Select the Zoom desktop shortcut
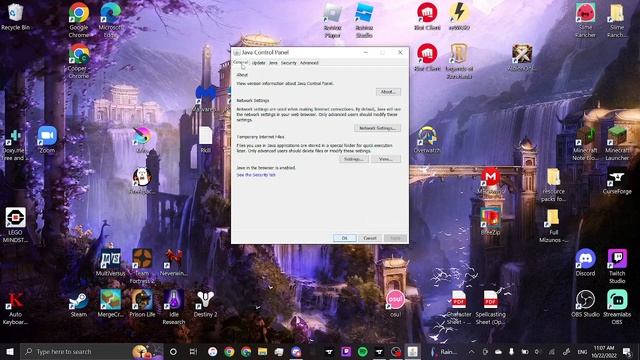Viewport: 640px width, 360px height. (x=47, y=140)
